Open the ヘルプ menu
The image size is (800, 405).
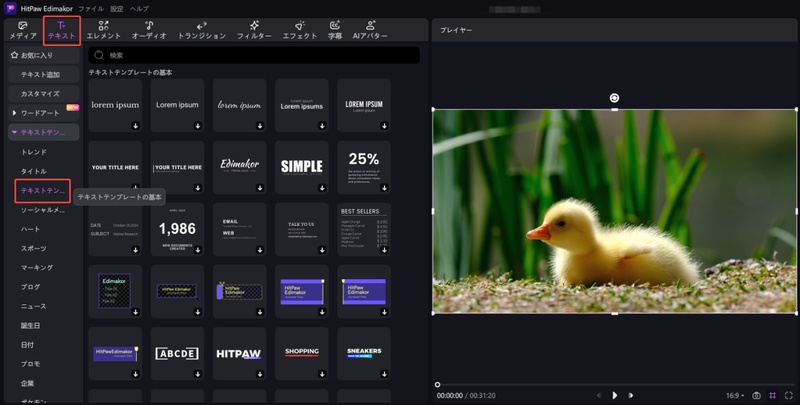pos(139,9)
